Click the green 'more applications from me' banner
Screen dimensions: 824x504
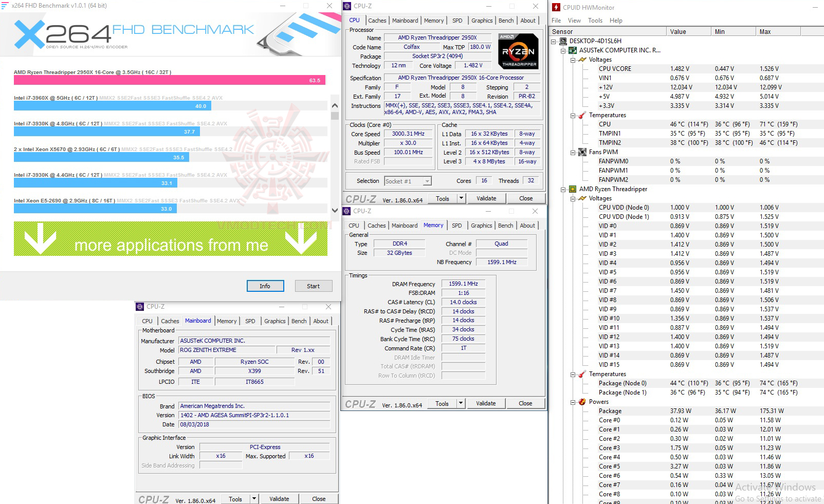[x=171, y=239]
